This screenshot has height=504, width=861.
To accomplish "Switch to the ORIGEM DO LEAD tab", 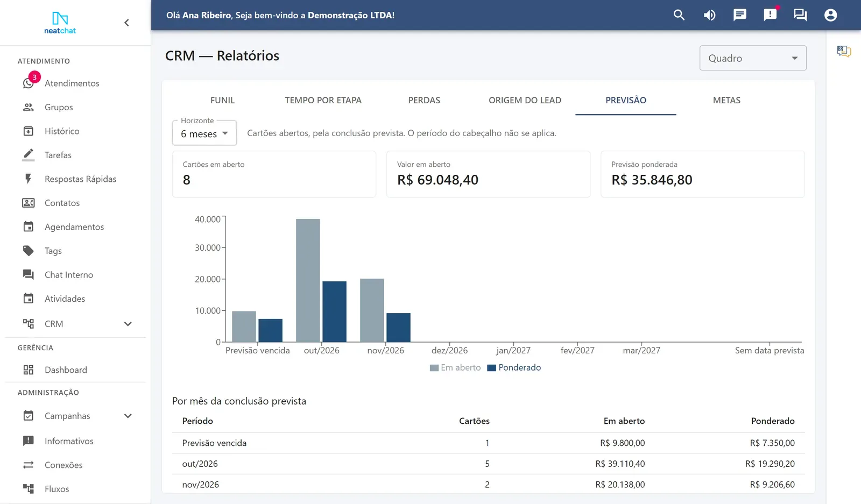I will [x=525, y=100].
